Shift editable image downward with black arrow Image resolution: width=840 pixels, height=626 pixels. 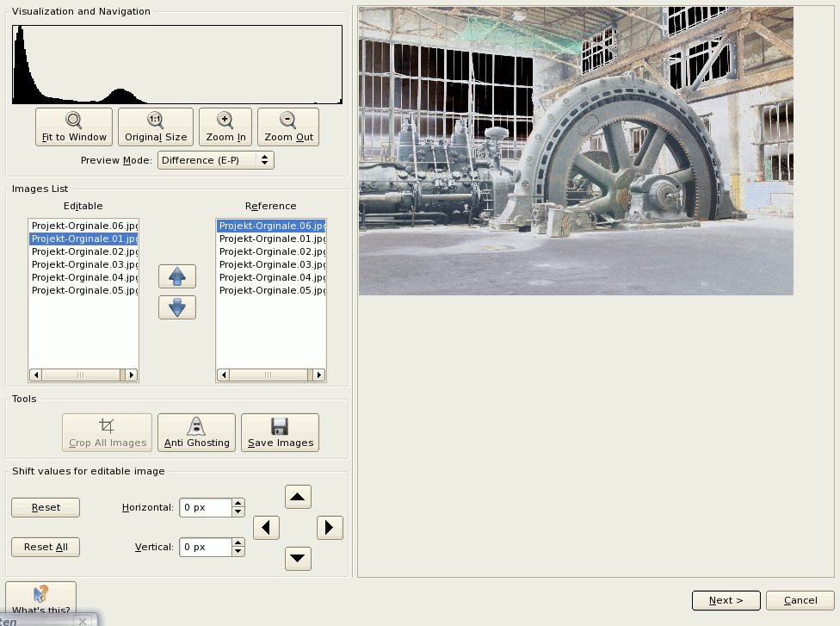[298, 559]
